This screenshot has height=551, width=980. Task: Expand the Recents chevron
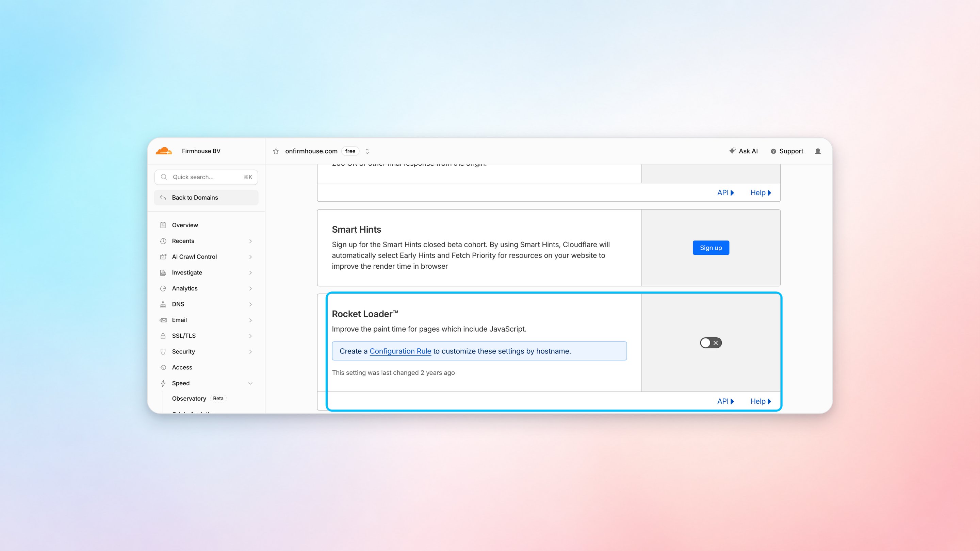click(x=251, y=241)
